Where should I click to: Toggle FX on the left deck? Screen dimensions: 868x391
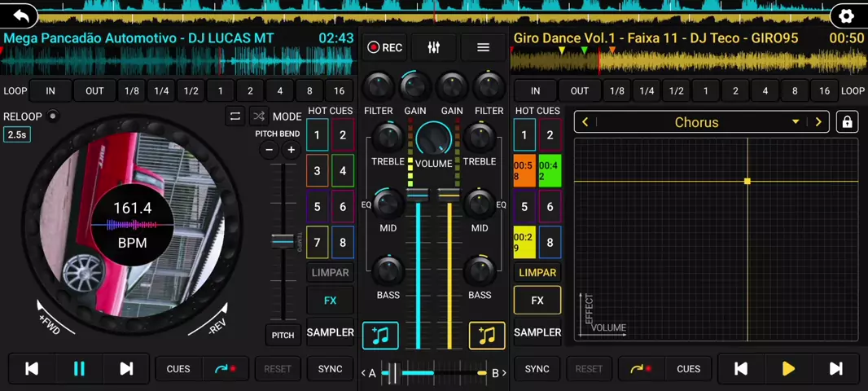[330, 301]
